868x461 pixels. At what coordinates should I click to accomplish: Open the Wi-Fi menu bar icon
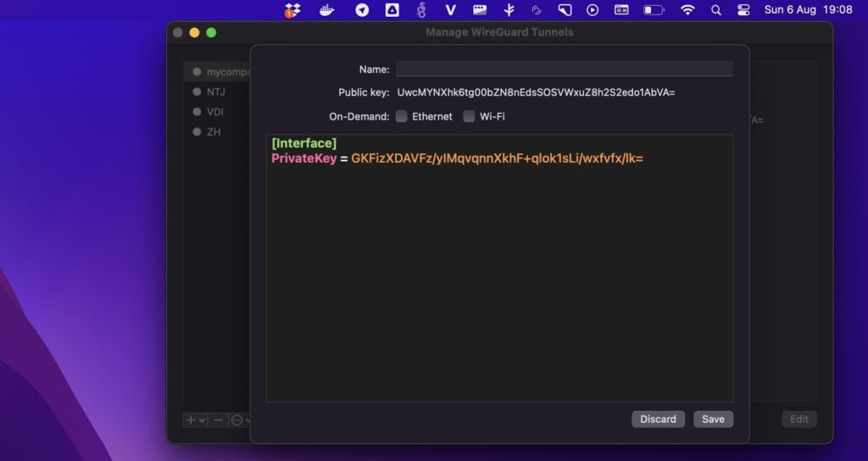pyautogui.click(x=687, y=10)
